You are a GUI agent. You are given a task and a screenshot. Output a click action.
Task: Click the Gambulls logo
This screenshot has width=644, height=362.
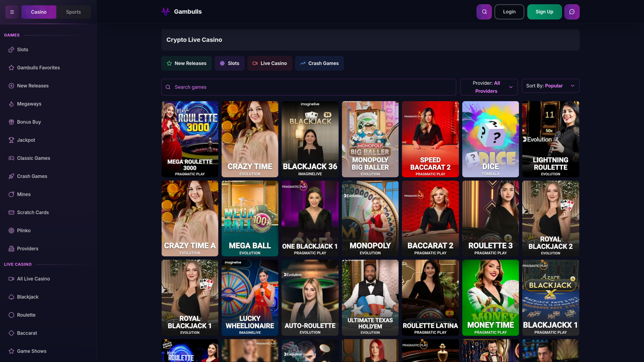pos(181,12)
